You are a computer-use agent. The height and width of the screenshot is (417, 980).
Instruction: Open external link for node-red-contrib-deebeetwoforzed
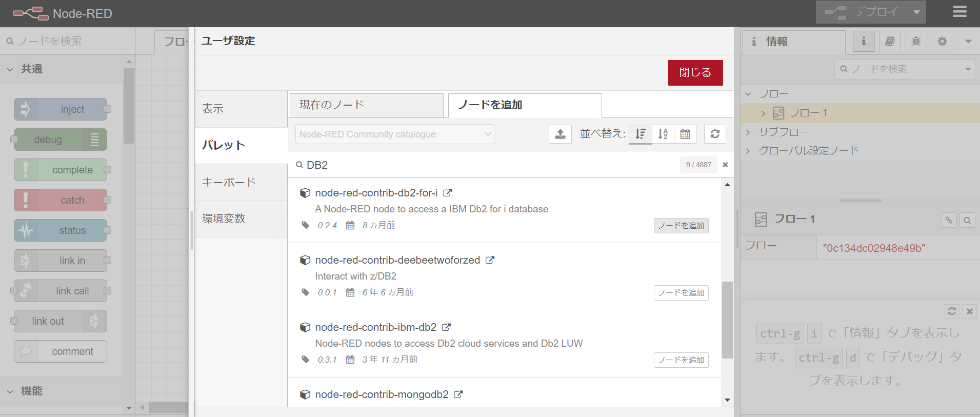pos(490,260)
